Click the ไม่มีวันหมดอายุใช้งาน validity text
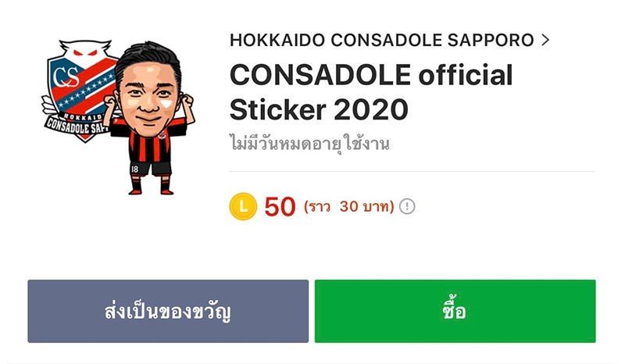This screenshot has width=625, height=364. pyautogui.click(x=309, y=144)
